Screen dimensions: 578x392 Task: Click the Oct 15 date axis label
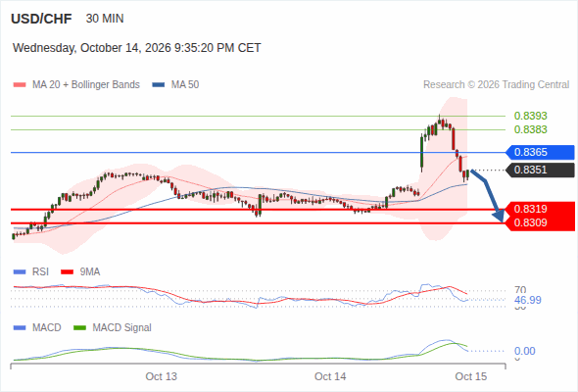coord(471,376)
